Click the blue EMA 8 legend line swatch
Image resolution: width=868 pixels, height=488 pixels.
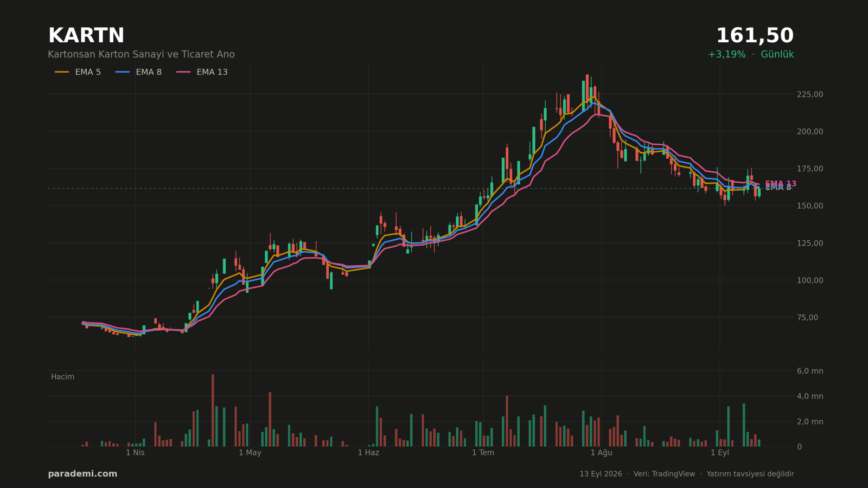tap(123, 72)
